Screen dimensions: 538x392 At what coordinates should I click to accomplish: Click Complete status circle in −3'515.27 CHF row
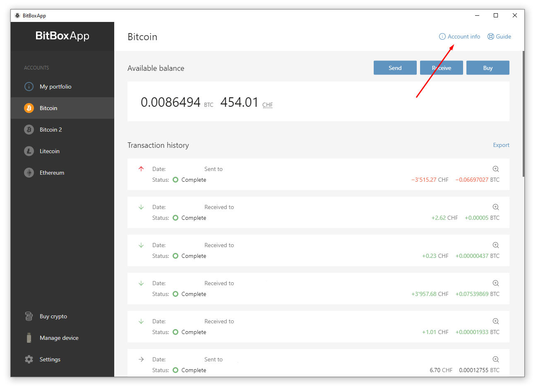pyautogui.click(x=175, y=180)
